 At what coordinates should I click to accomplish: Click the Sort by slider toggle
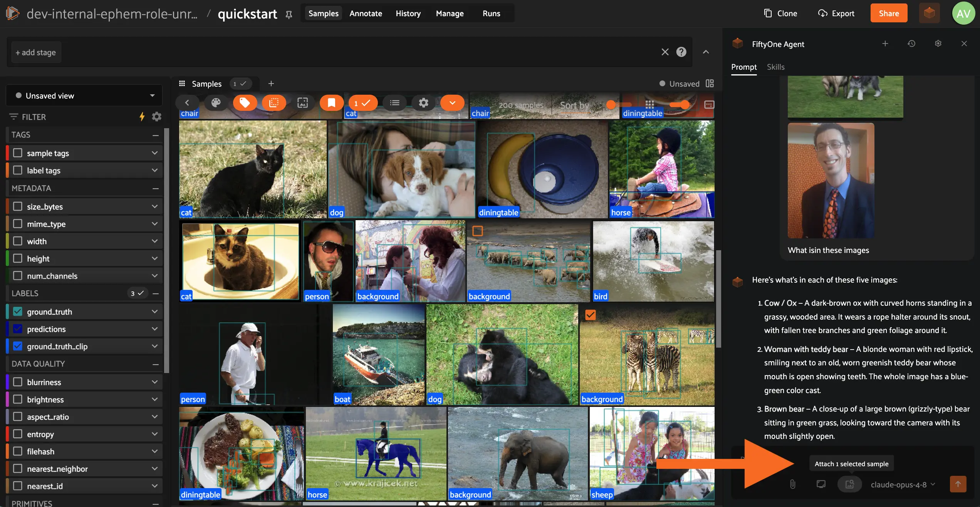pyautogui.click(x=611, y=105)
